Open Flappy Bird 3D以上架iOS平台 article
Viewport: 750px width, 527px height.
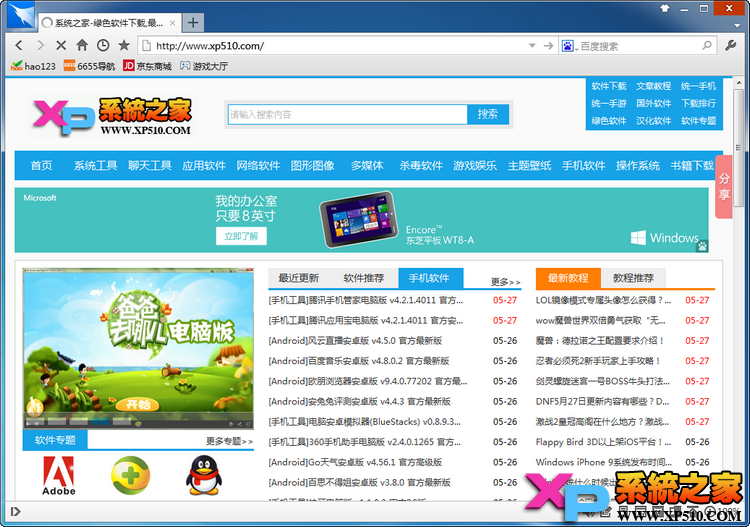tap(603, 442)
